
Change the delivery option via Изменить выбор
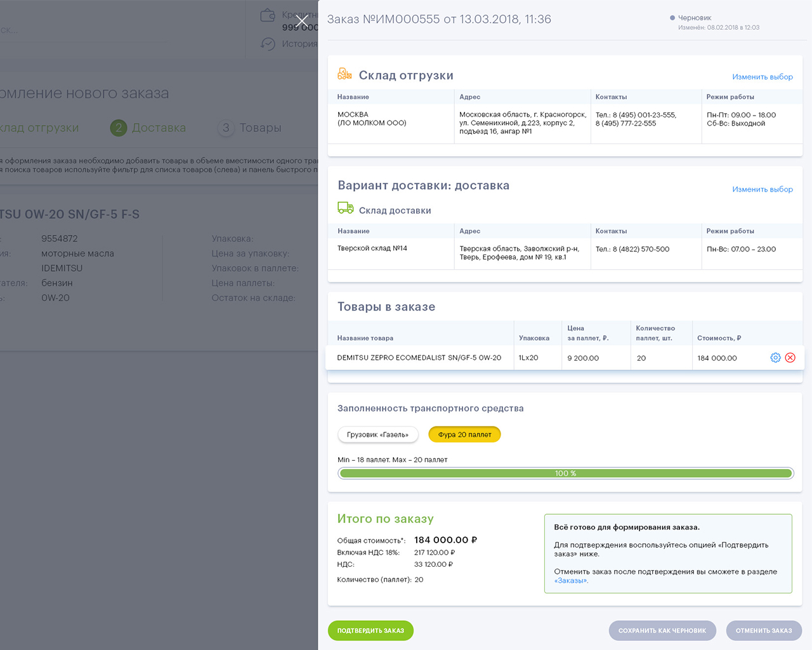[763, 189]
